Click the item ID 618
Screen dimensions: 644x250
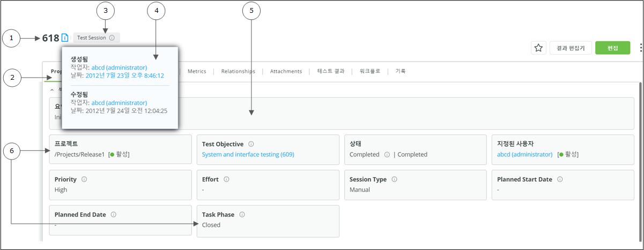[50, 38]
